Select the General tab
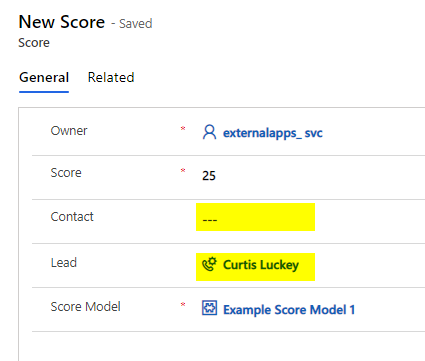Viewport: 425px width, 361px height. tap(44, 77)
